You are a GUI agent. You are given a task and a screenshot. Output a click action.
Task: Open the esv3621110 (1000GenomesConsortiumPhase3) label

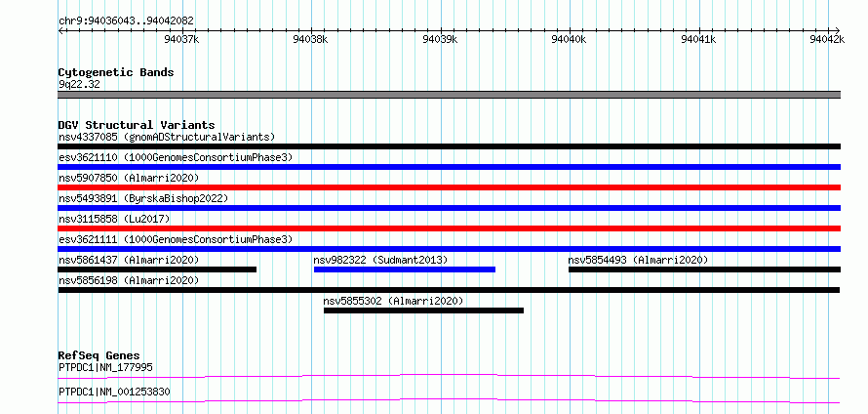coord(176,157)
